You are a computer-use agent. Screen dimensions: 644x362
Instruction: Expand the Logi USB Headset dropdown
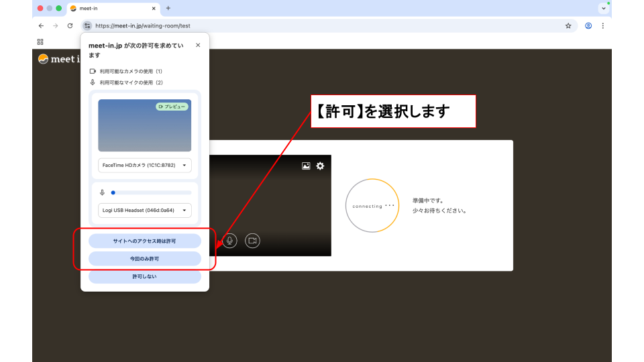[145, 210]
